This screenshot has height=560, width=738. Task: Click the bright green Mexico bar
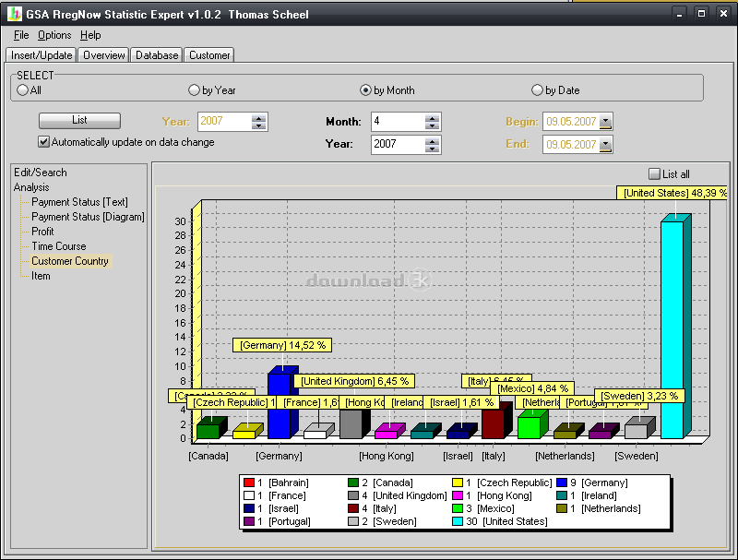click(532, 425)
